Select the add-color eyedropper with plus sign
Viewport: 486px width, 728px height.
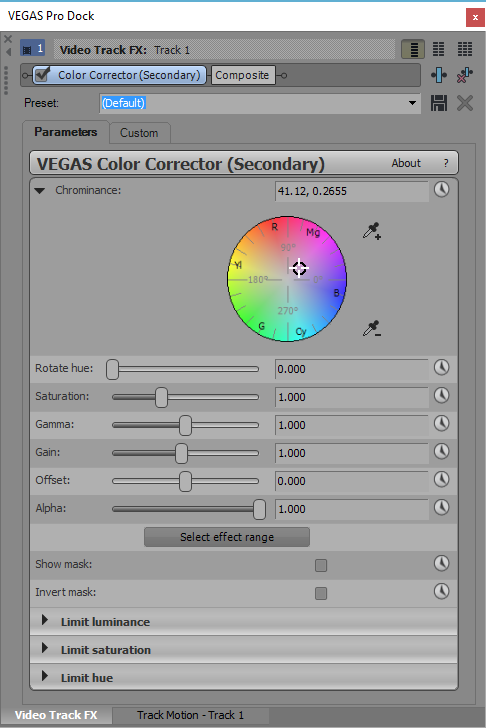(372, 231)
